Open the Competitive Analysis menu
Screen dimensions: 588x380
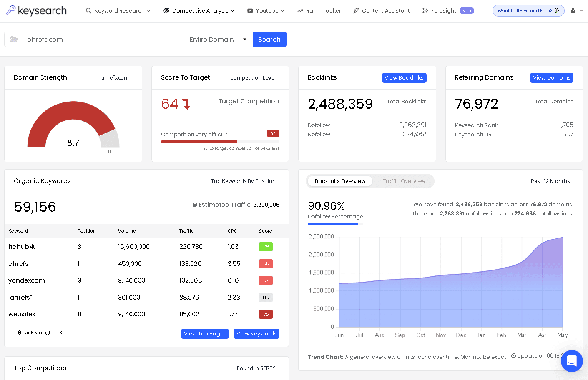tap(199, 10)
